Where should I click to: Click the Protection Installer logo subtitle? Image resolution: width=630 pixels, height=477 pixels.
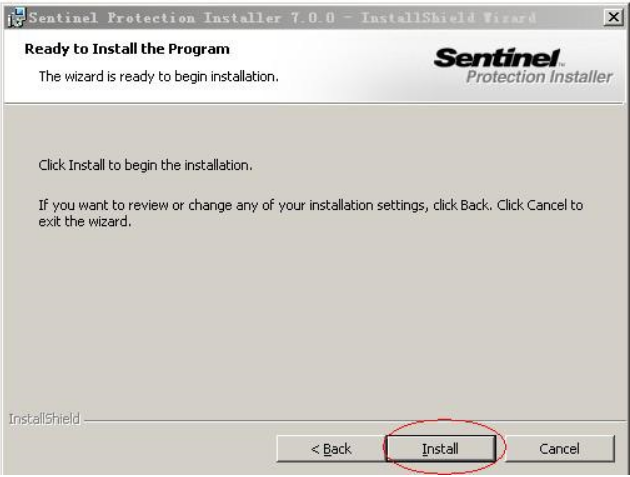[539, 77]
